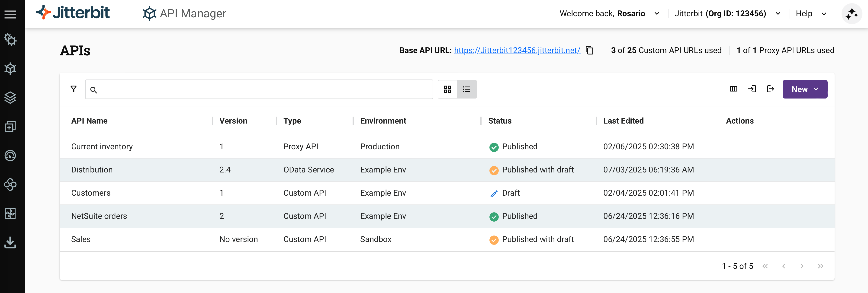Open the Distribution API row

pos(92,170)
